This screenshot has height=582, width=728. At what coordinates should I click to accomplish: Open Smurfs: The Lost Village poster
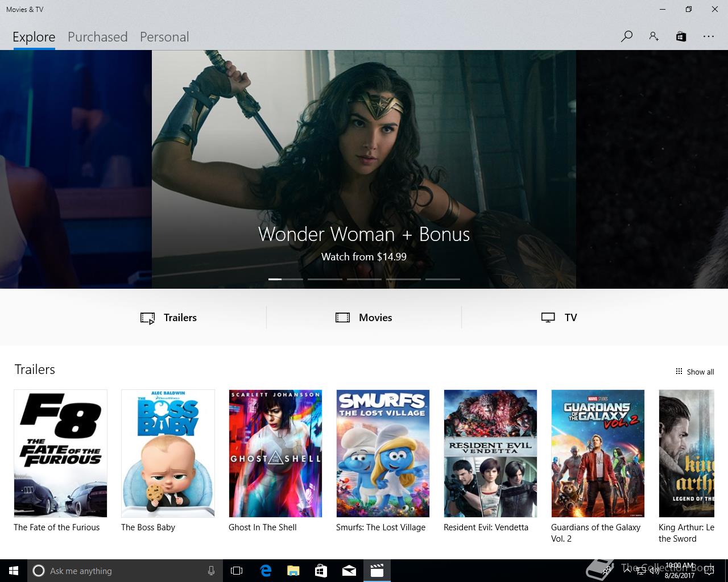click(383, 454)
